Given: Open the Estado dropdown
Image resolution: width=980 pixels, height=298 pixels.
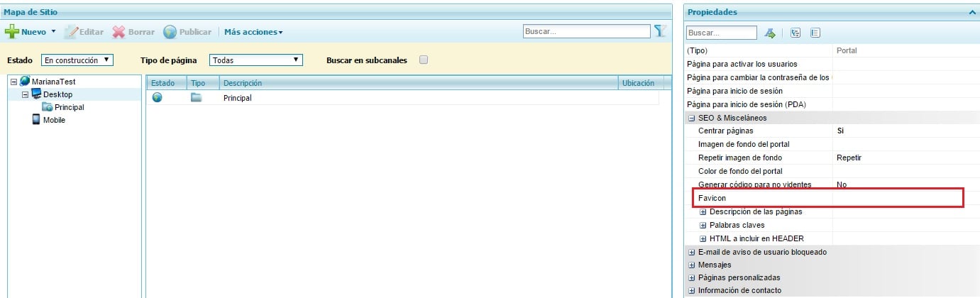Looking at the screenshot, I should tap(77, 60).
